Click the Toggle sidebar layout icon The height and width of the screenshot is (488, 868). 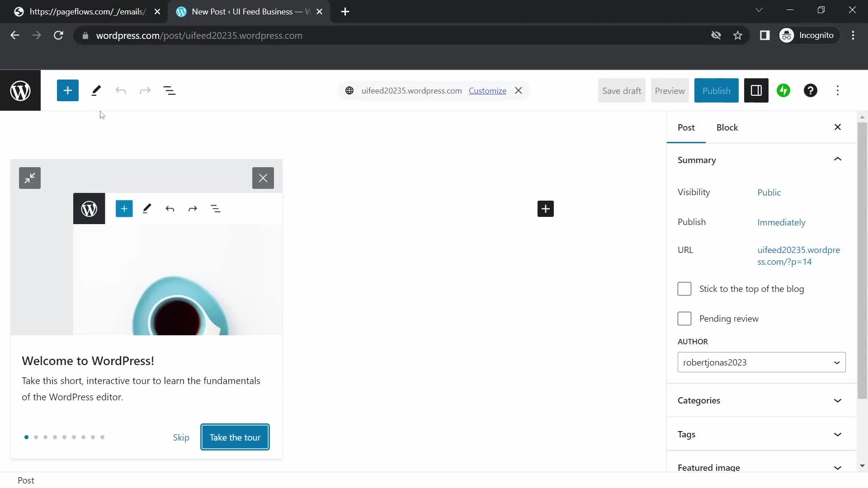(756, 90)
